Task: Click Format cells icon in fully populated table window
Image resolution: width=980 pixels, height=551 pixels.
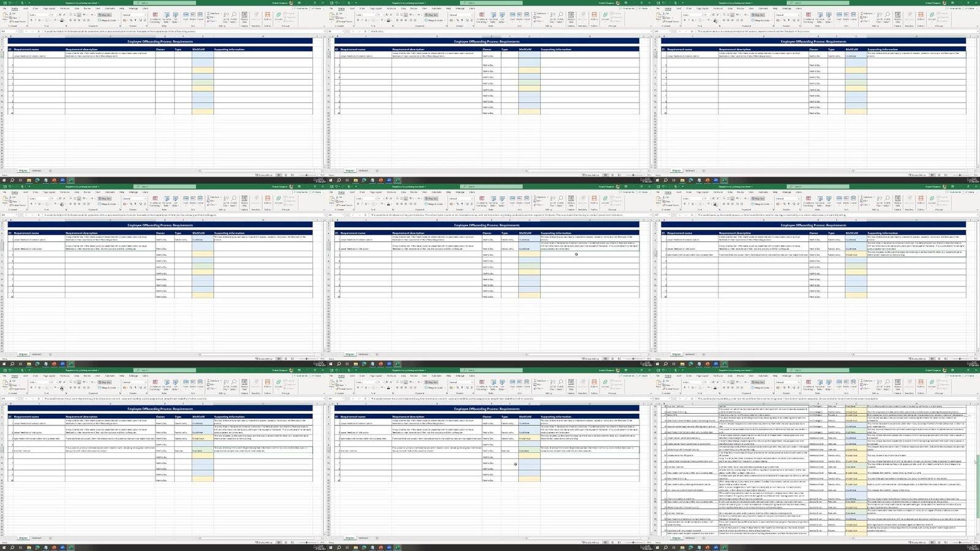Action: tap(853, 384)
